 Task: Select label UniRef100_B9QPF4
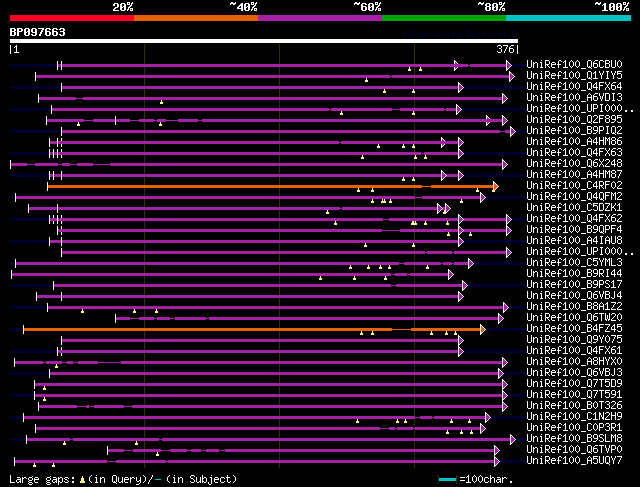coord(574,230)
